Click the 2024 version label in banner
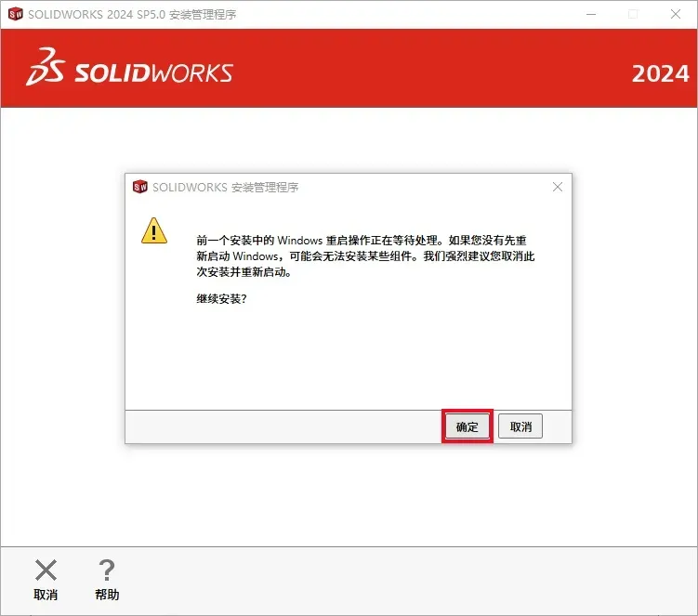The height and width of the screenshot is (616, 698). pyautogui.click(x=661, y=73)
